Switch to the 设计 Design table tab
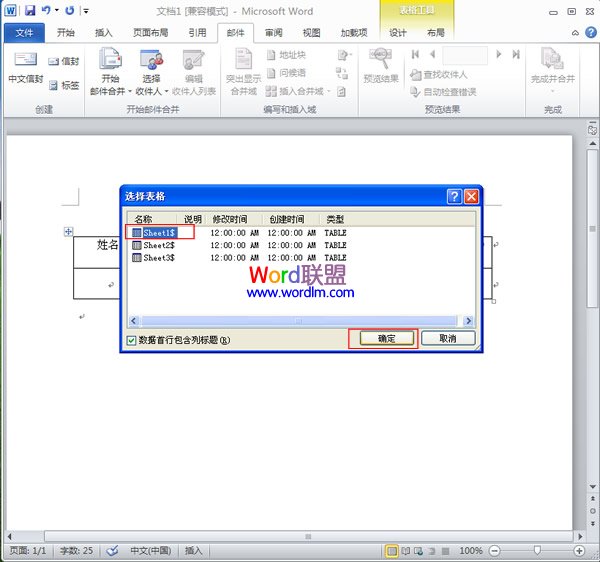Viewport: 600px width, 562px height. click(x=398, y=33)
